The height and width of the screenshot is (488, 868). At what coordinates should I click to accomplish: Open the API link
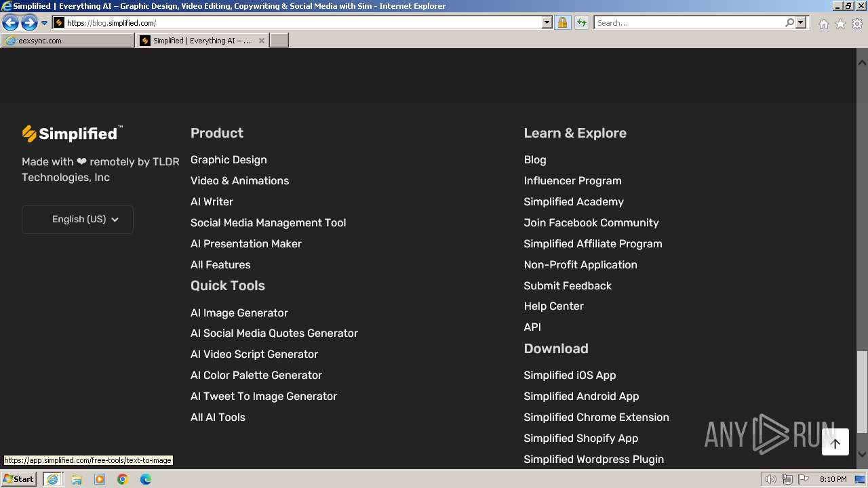coord(532,327)
